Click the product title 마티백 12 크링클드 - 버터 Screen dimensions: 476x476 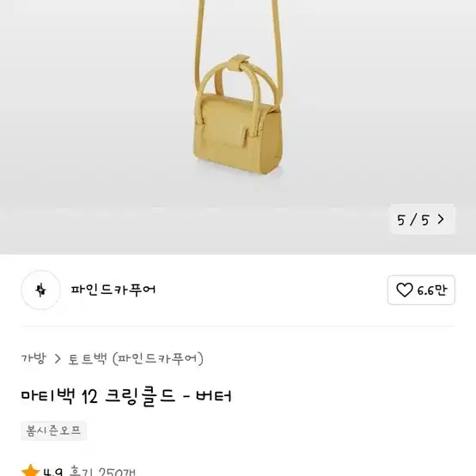point(126,396)
